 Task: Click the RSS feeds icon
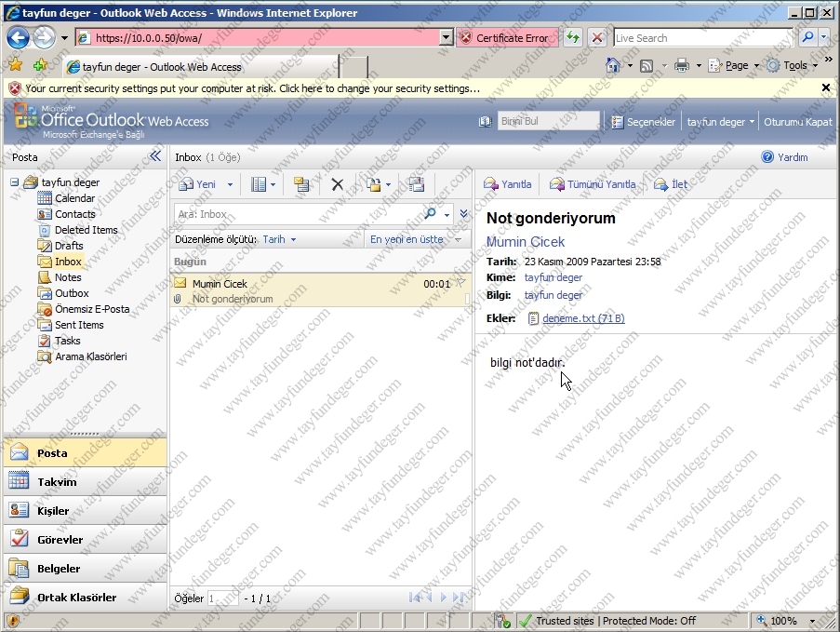pyautogui.click(x=647, y=66)
